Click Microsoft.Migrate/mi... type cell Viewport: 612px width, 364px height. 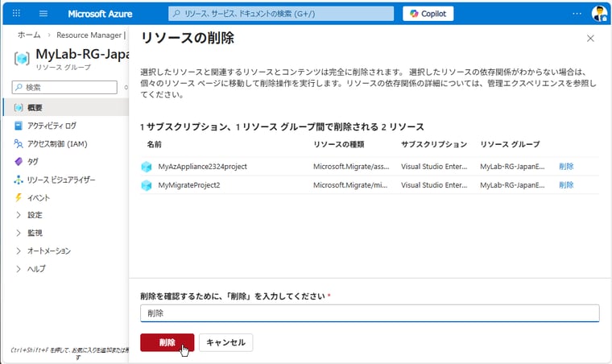tap(350, 185)
